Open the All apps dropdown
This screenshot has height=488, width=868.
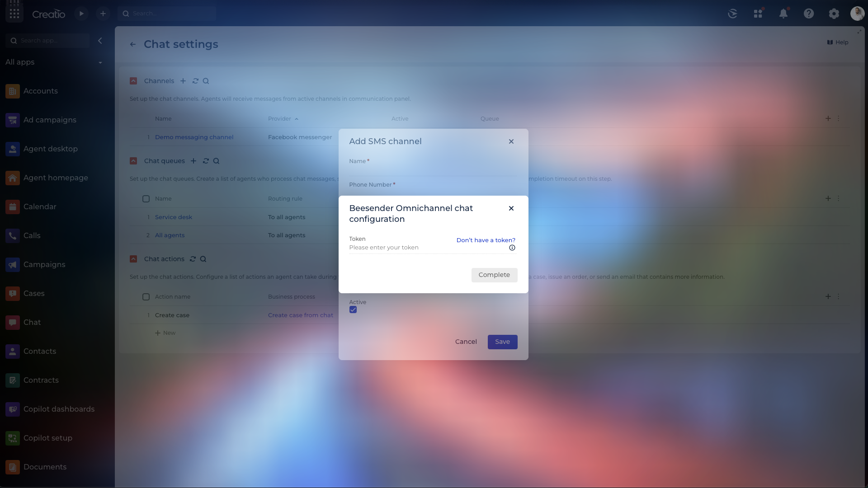[54, 62]
